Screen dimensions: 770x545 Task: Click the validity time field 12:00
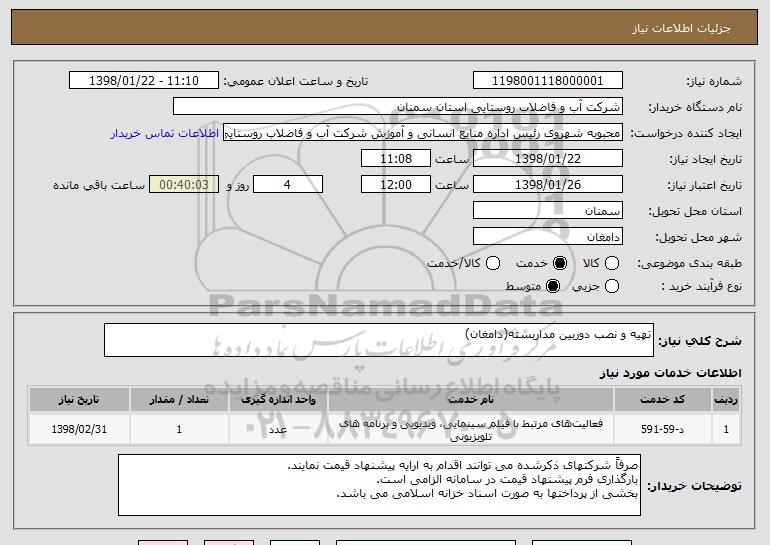pos(396,185)
